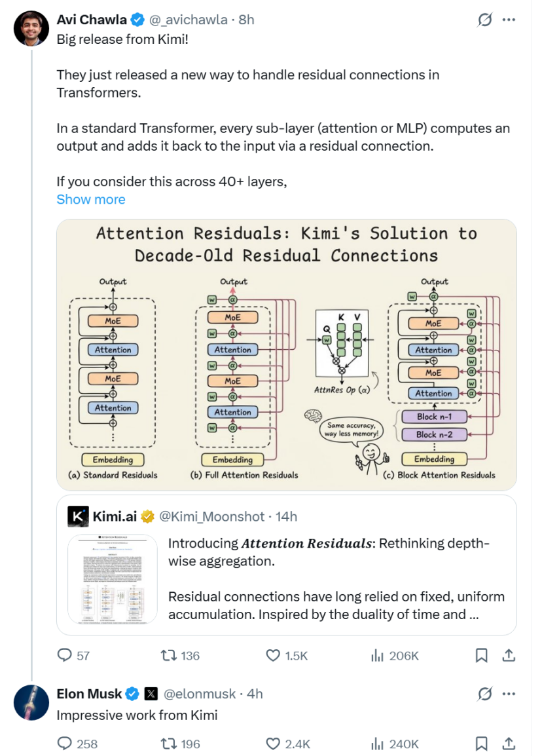
Task: Visit the @_avichawla handle link
Action: (191, 20)
